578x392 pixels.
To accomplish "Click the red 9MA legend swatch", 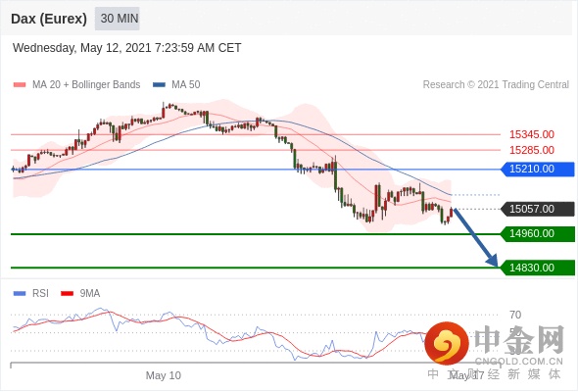I will (x=67, y=294).
